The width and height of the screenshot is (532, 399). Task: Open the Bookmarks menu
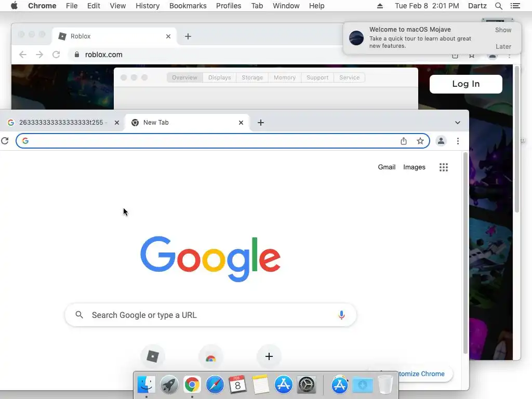click(x=188, y=6)
